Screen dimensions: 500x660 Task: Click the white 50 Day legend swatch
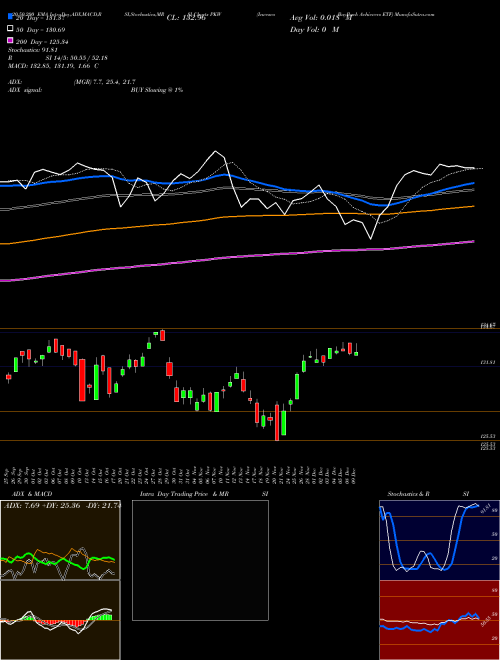point(10,29)
